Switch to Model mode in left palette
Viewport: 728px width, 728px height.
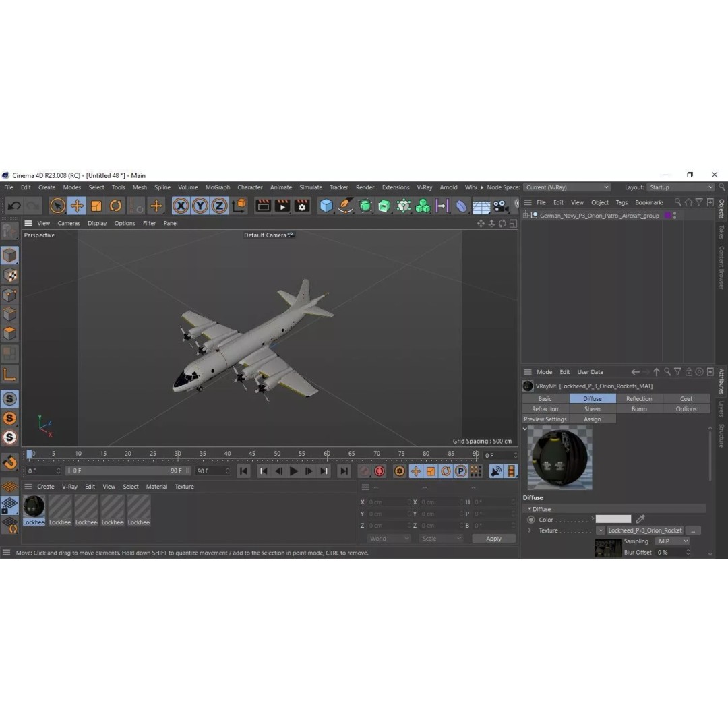click(x=9, y=256)
